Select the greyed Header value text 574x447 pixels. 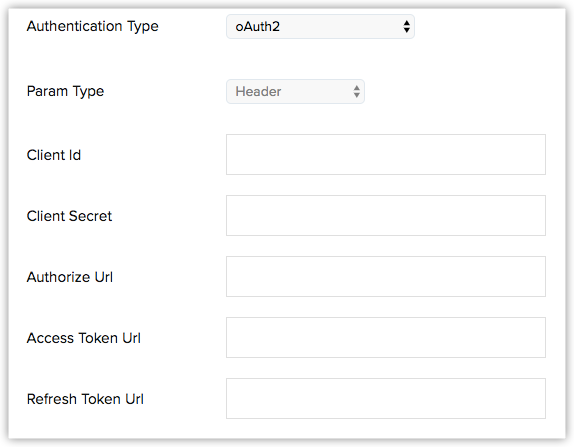pos(258,92)
